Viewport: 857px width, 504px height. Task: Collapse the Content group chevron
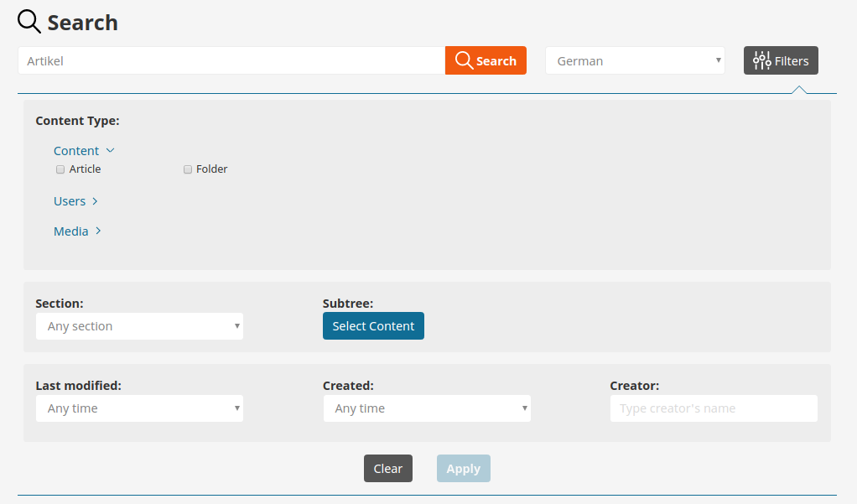click(110, 150)
